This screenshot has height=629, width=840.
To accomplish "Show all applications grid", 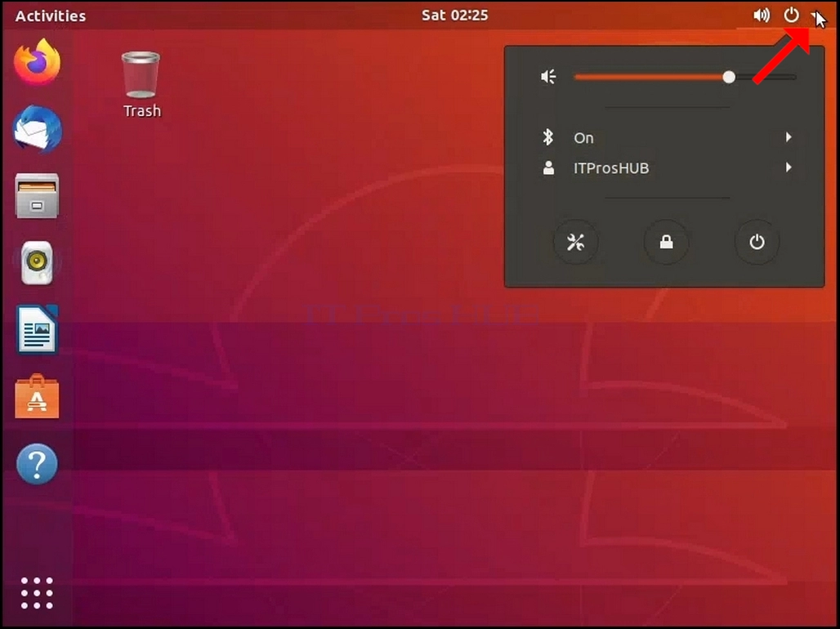I will coord(37,592).
